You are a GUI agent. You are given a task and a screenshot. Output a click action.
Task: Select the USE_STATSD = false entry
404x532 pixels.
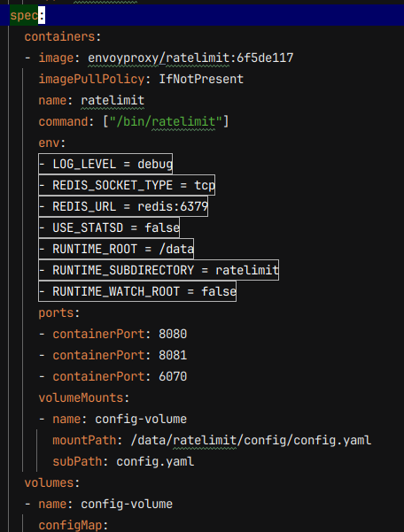click(x=109, y=227)
